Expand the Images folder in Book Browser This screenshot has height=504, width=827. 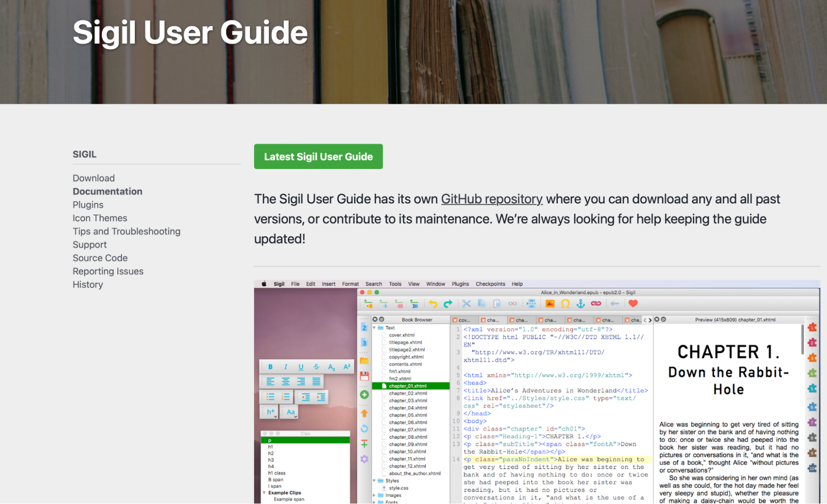click(374, 495)
